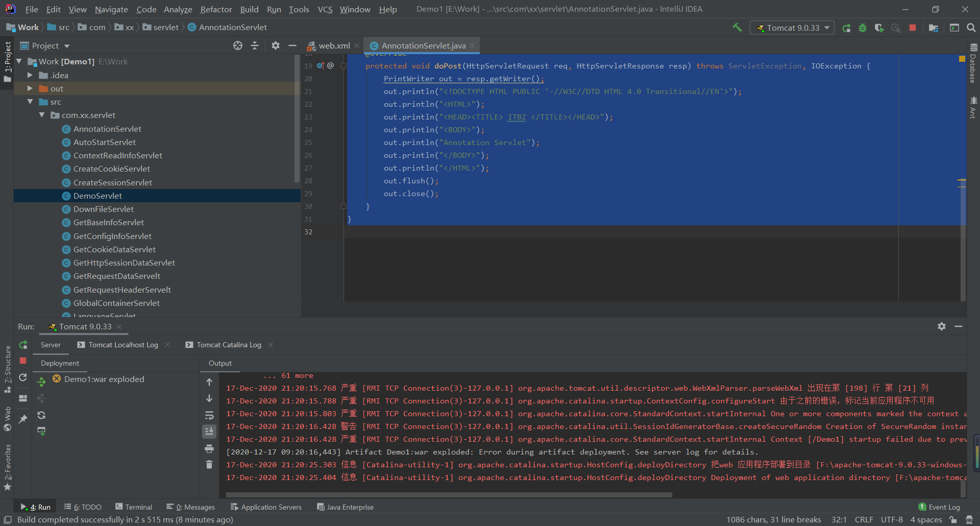Open Run panel settings gear
This screenshot has height=526, width=980.
(x=942, y=326)
